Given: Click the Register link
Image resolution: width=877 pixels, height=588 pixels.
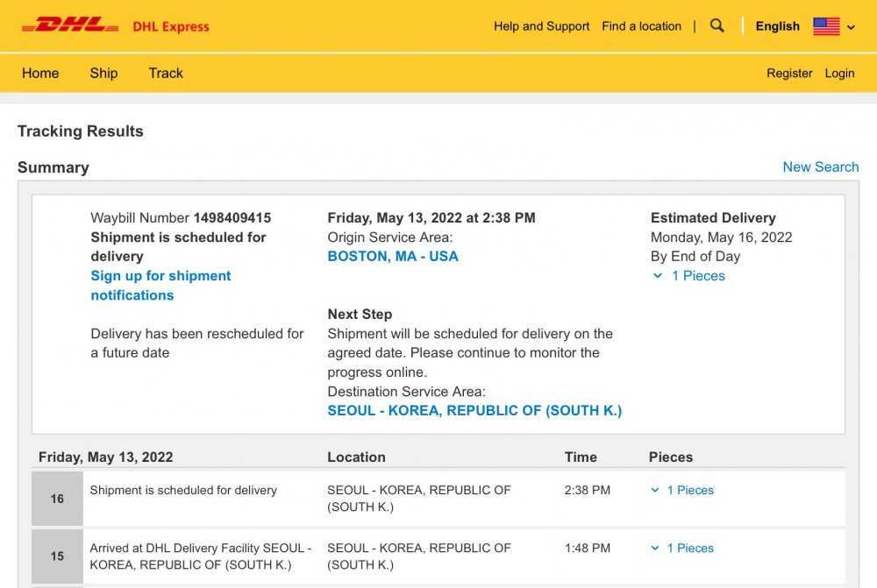Looking at the screenshot, I should (789, 74).
